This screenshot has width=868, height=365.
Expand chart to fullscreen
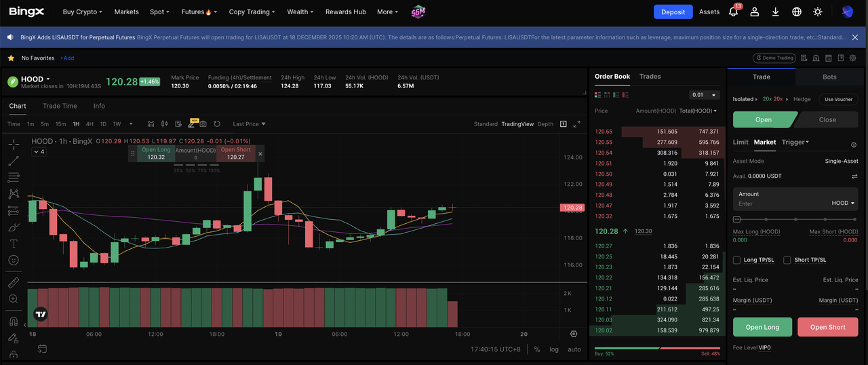[577, 124]
